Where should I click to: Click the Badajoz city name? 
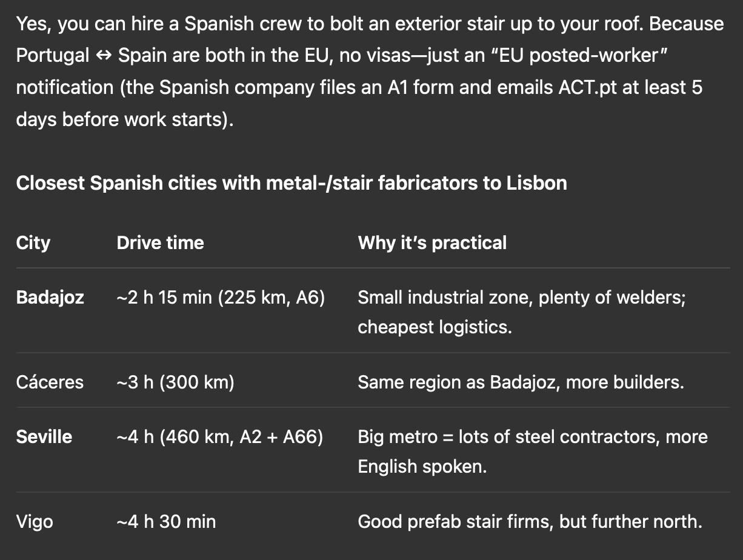pos(50,298)
